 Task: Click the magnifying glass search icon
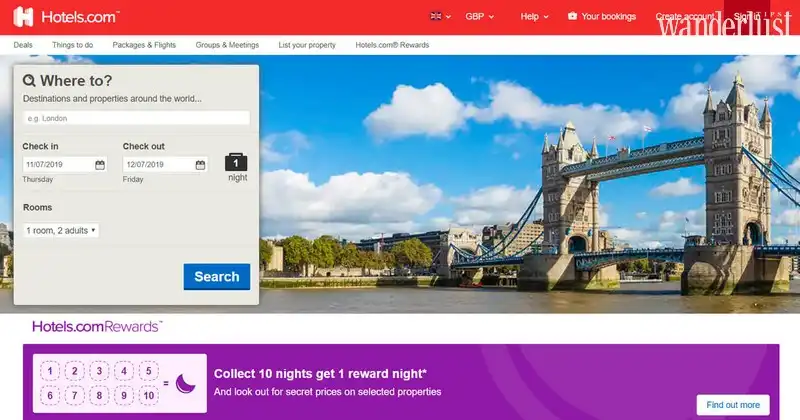(x=29, y=81)
